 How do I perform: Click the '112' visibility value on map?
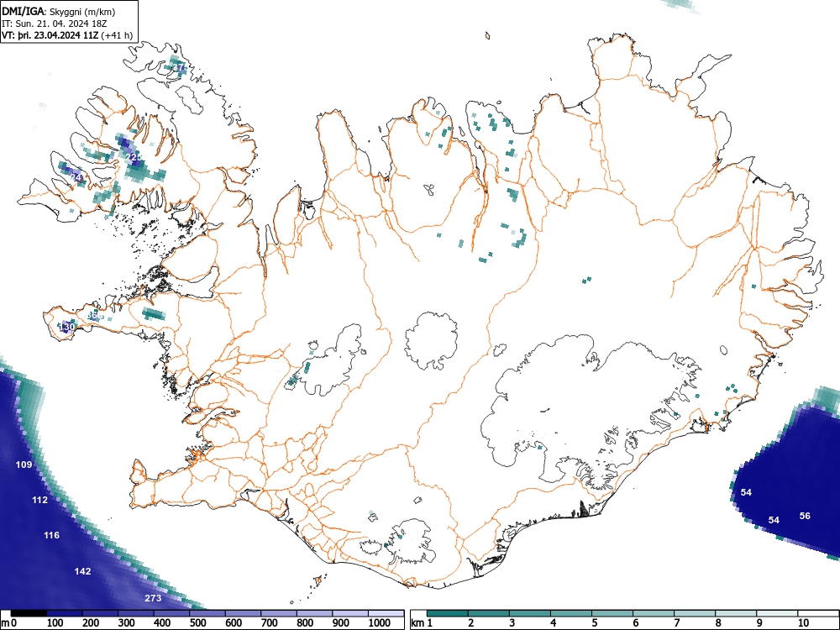[39, 500]
